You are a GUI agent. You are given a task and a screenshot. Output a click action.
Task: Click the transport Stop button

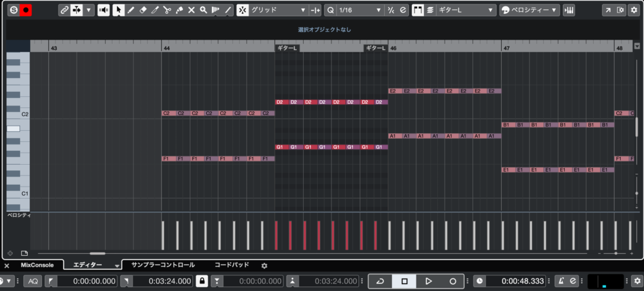coord(404,281)
